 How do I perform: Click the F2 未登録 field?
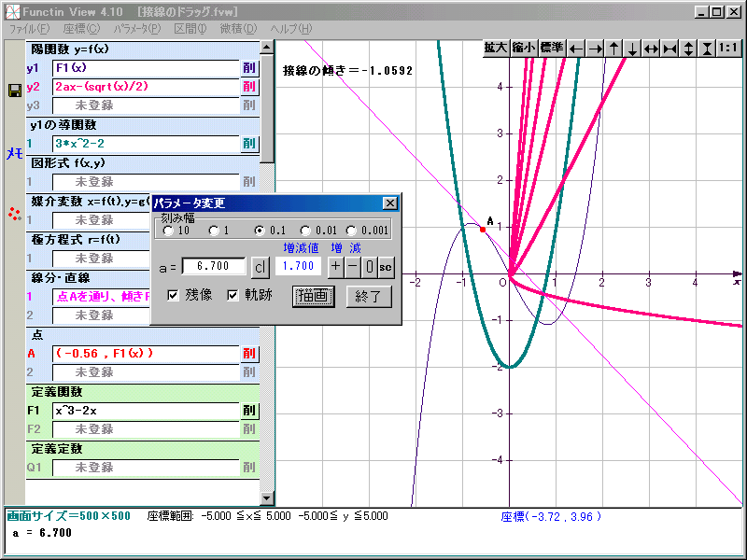[x=146, y=429]
